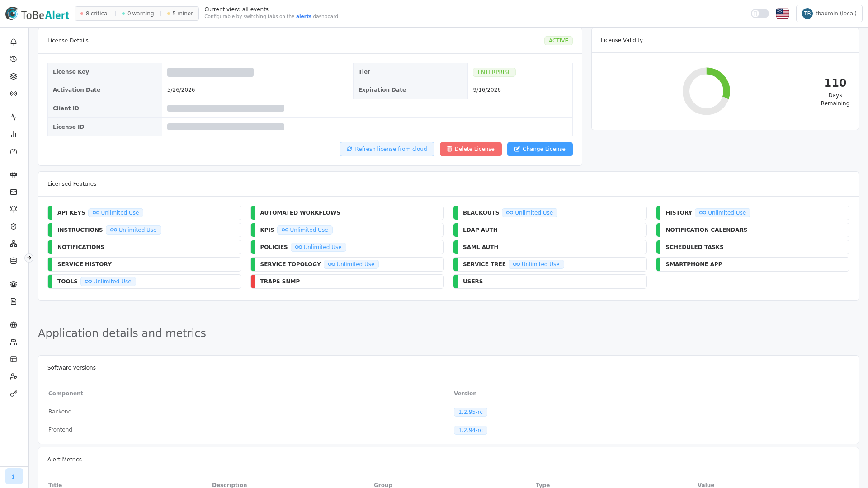This screenshot has height=488, width=868.
Task: Click the 8 critical counter
Action: coord(95,14)
